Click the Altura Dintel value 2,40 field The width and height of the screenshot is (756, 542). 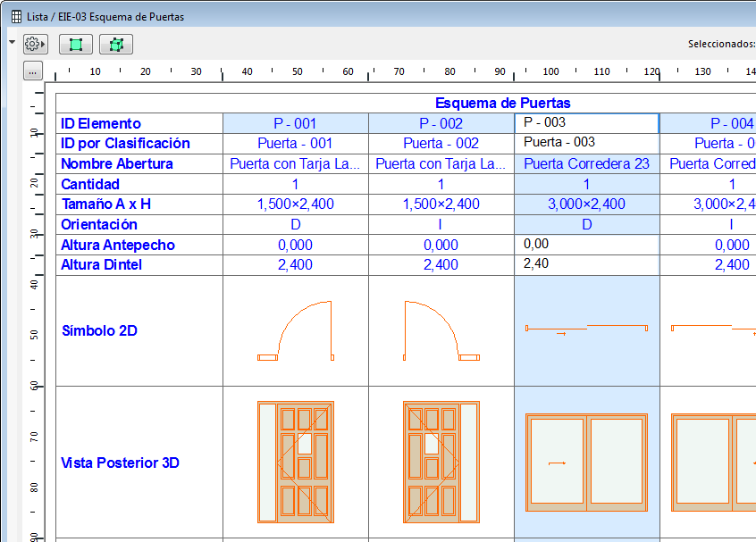click(x=586, y=264)
